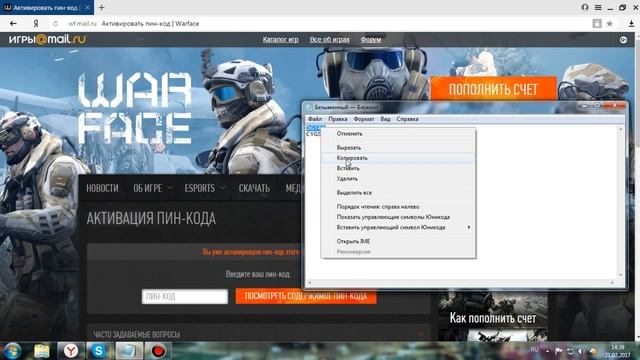This screenshot has width=640, height=360.
Task: Expand the 'ESPORTS' nav dropdown
Action: (204, 188)
